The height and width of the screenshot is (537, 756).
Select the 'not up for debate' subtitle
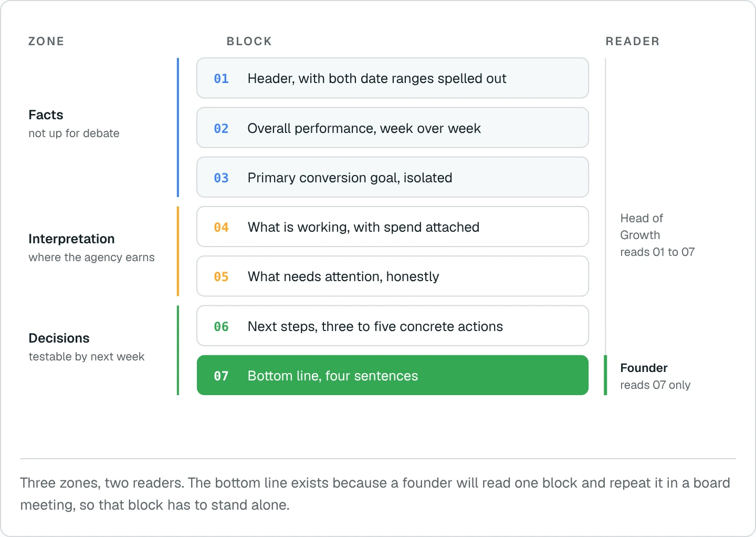click(74, 133)
